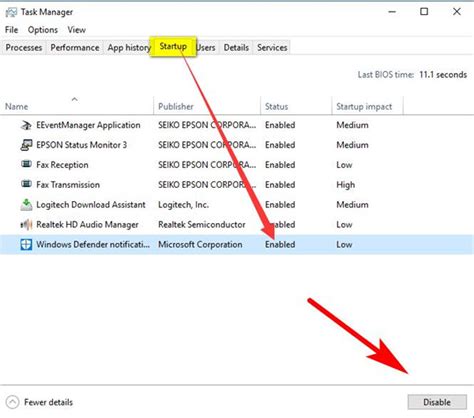The height and width of the screenshot is (418, 474).
Task: Click the Fax Transmission icon
Action: tap(26, 184)
